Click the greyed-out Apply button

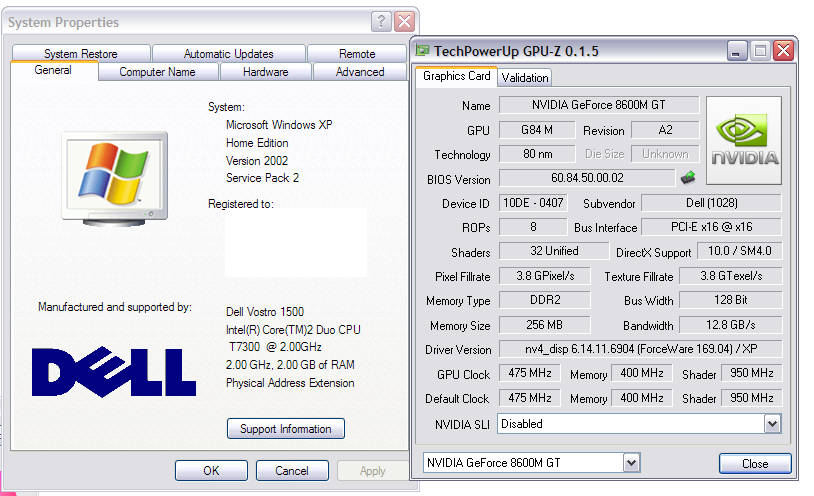[x=372, y=471]
